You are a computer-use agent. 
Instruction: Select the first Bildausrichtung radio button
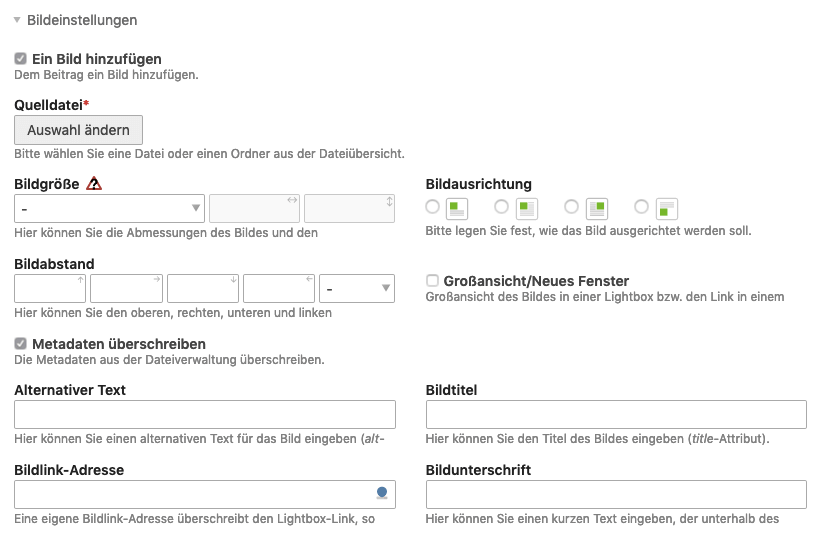pyautogui.click(x=432, y=207)
